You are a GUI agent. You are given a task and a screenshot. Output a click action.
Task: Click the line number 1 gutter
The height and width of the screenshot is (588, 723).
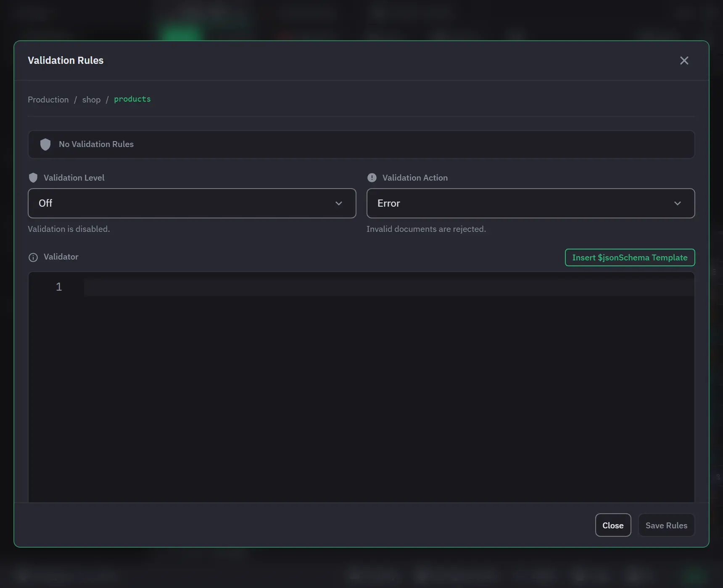tap(59, 287)
